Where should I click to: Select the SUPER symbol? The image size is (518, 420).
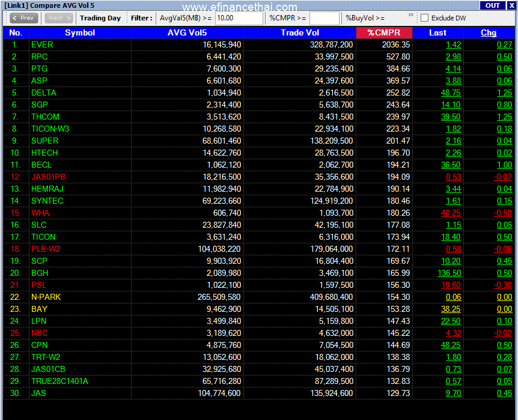[44, 141]
